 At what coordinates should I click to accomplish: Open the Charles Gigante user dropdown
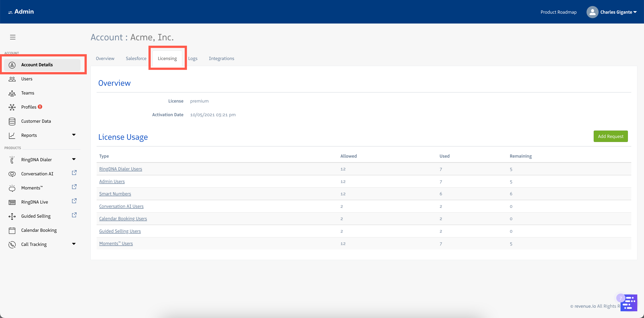618,12
